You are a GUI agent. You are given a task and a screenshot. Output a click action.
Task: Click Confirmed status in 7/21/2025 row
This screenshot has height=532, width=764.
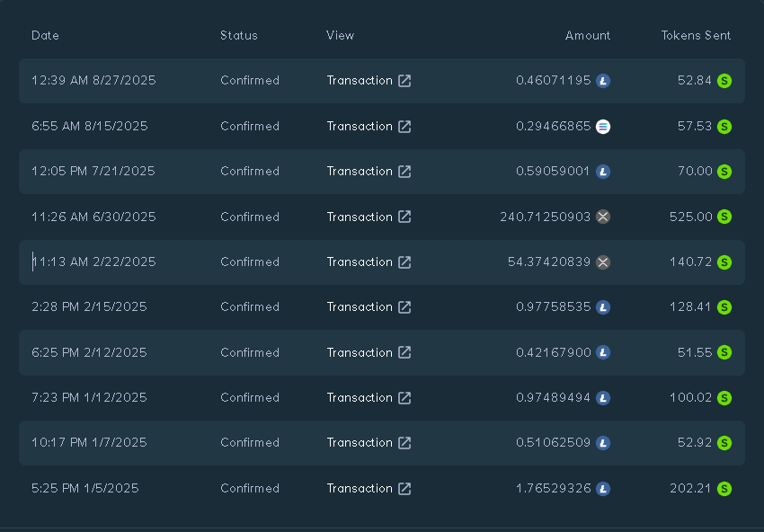(x=250, y=171)
